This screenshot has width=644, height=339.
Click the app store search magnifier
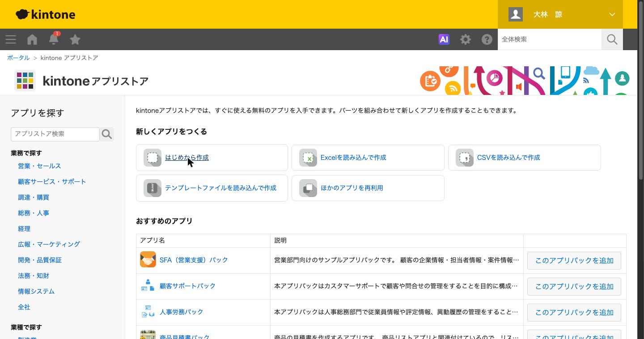tap(107, 134)
